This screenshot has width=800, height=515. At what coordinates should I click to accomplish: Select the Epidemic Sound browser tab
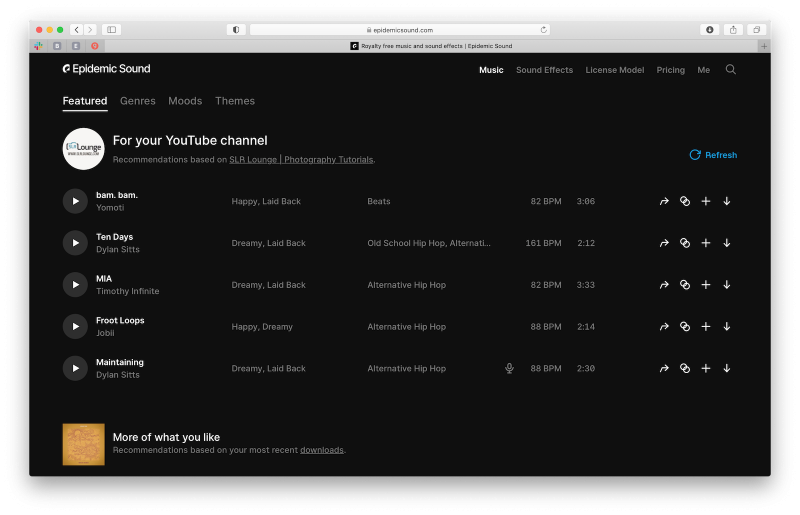pyautogui.click(x=431, y=46)
